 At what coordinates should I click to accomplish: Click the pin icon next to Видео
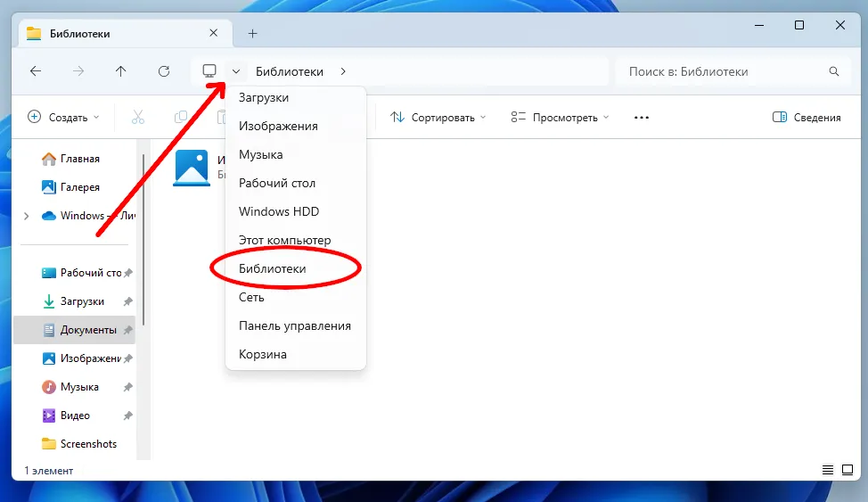pos(127,416)
